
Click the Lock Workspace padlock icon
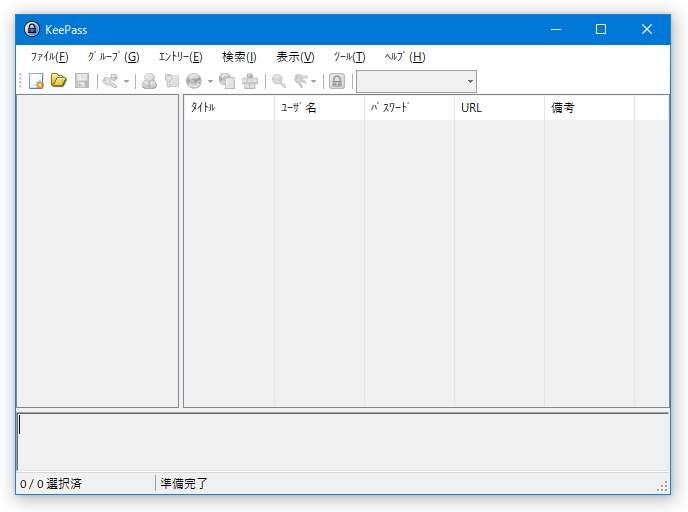click(337, 81)
